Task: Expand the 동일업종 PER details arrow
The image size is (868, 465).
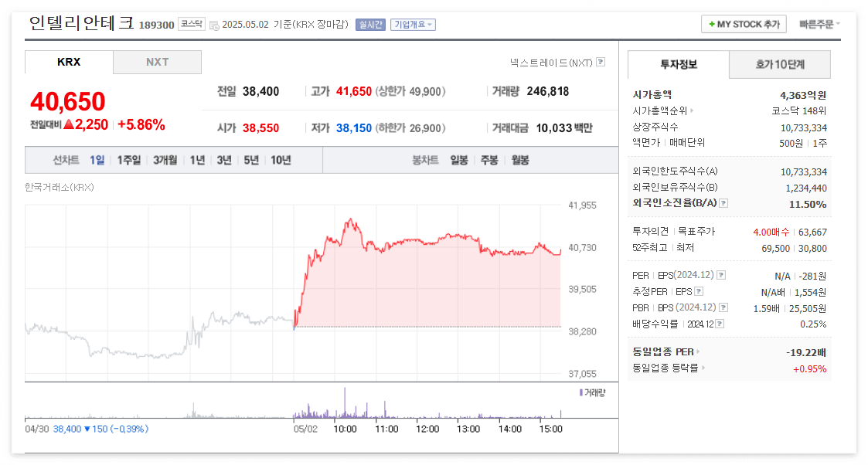Action: (700, 350)
